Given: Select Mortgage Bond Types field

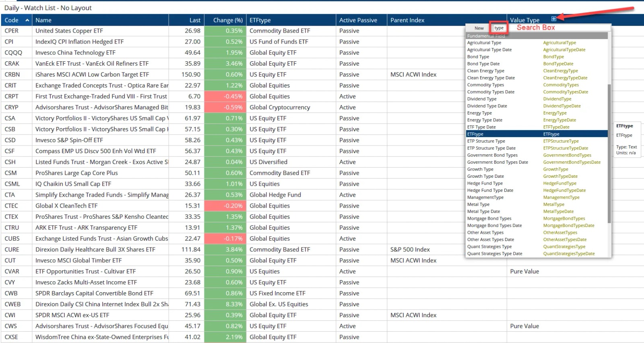Looking at the screenshot, I should [x=537, y=218].
